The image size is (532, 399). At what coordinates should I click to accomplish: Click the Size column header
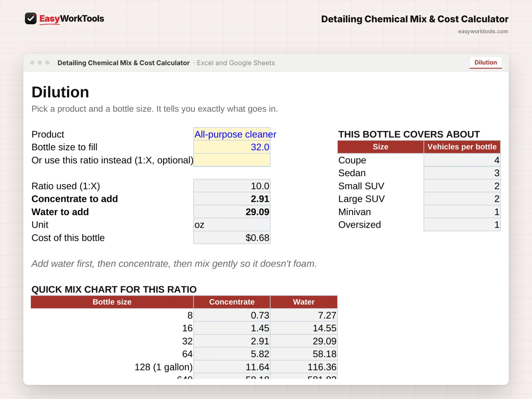pos(380,147)
